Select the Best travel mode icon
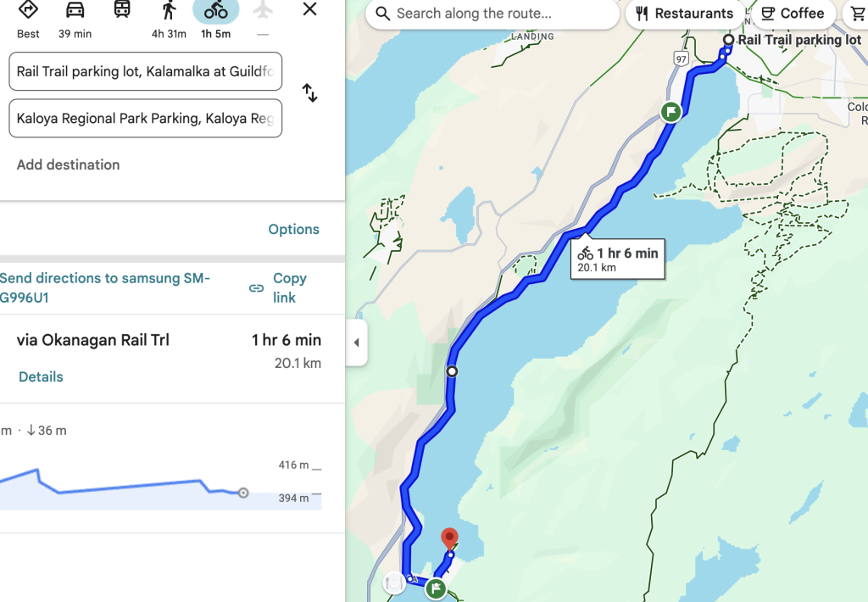This screenshot has width=868, height=602. [28, 11]
